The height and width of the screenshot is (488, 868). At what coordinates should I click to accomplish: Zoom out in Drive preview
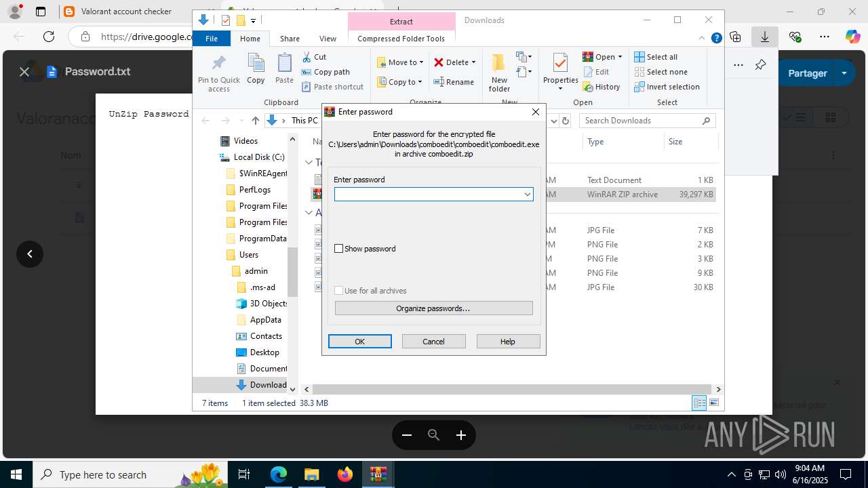[x=407, y=435]
